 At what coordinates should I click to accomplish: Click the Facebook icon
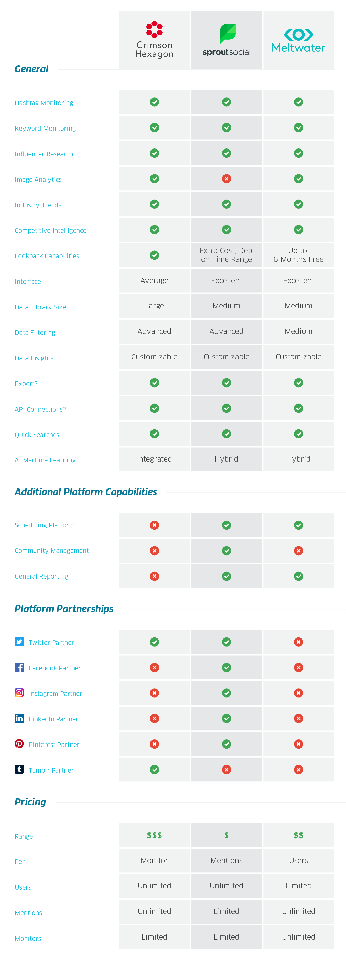click(19, 667)
